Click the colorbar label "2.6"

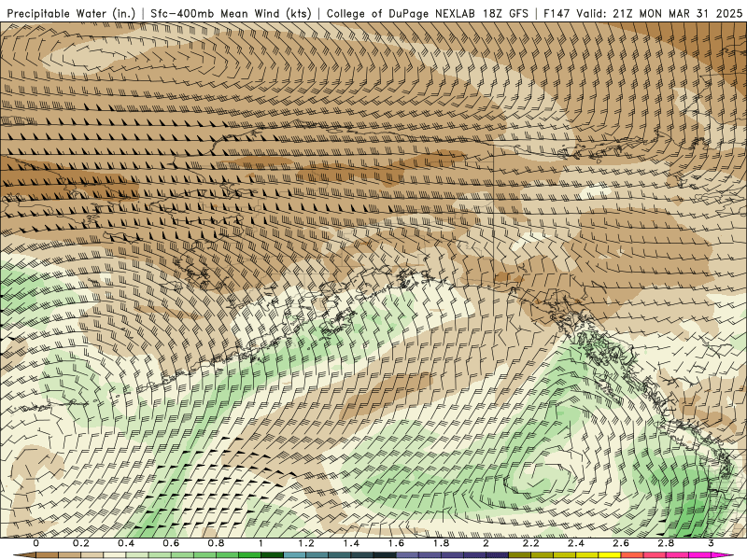pos(621,543)
